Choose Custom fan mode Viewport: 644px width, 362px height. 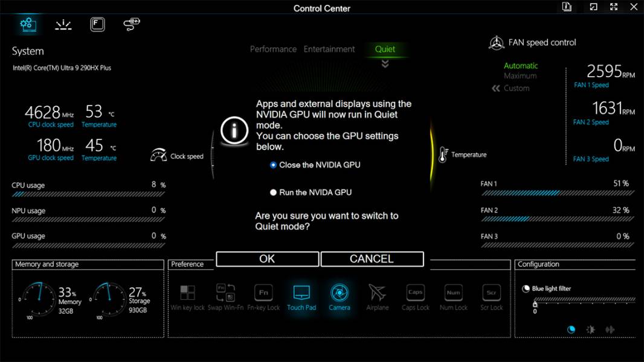click(x=517, y=88)
